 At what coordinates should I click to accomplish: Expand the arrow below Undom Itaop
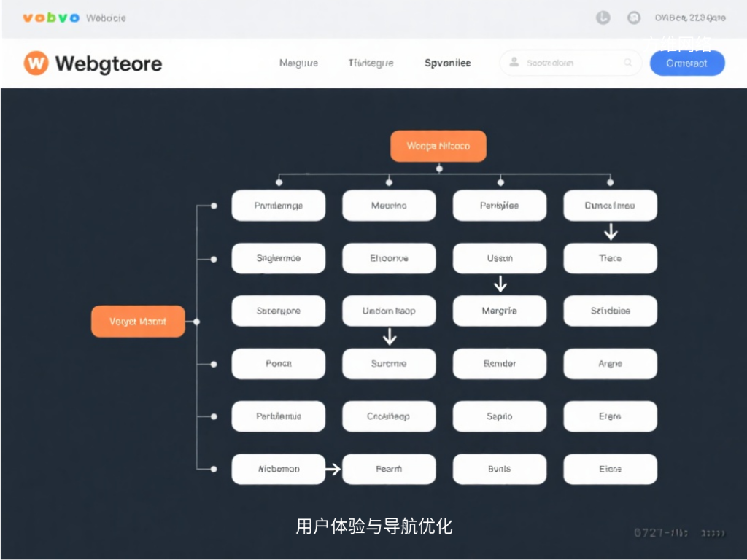point(390,337)
